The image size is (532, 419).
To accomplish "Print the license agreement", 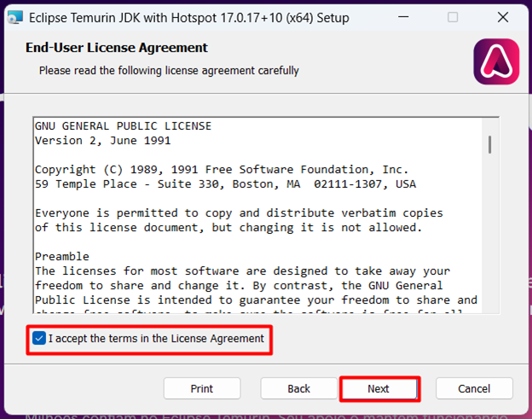I will pos(202,388).
